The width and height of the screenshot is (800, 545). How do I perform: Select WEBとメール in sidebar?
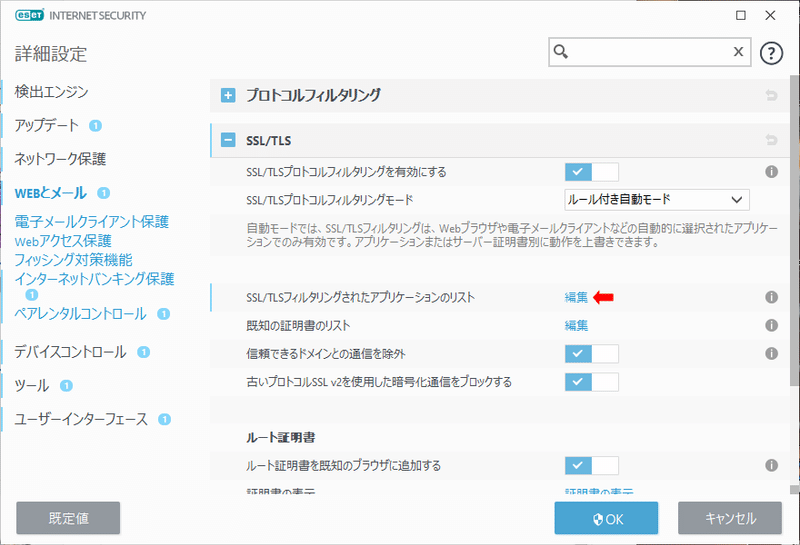51,193
